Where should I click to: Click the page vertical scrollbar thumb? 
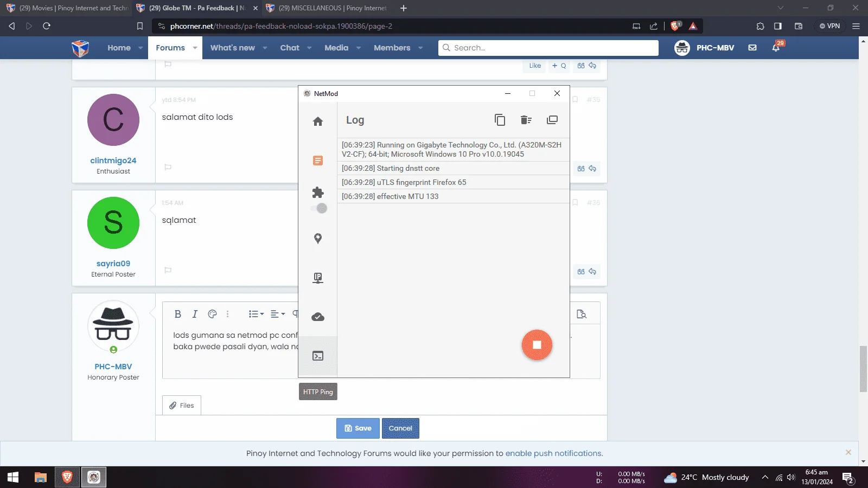(863, 368)
